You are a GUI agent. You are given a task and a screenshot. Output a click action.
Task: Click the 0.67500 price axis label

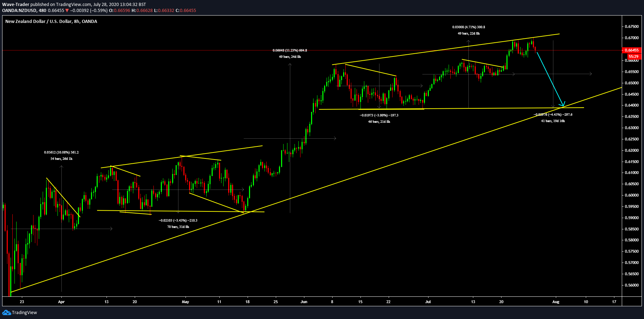tap(632, 26)
